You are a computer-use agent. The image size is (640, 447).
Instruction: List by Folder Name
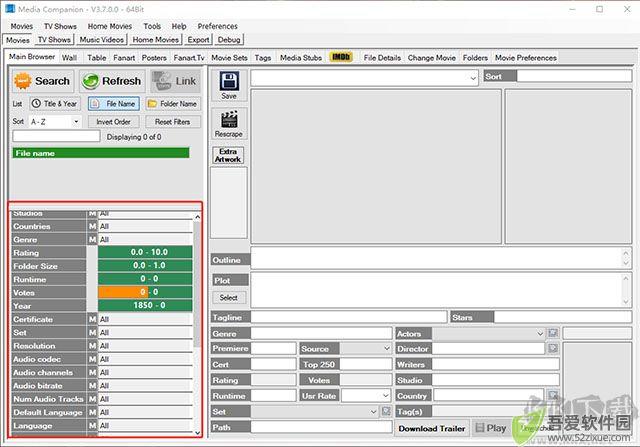(173, 104)
